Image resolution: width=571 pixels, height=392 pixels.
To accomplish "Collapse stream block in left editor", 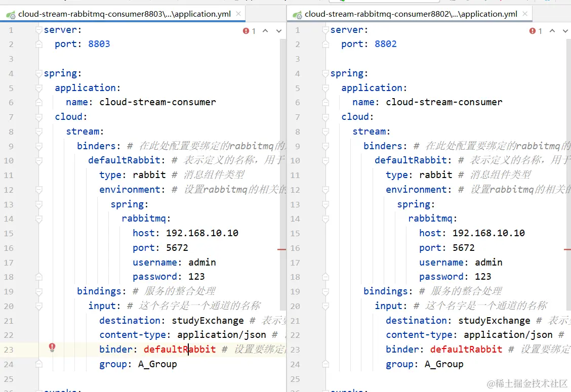I will [x=39, y=132].
